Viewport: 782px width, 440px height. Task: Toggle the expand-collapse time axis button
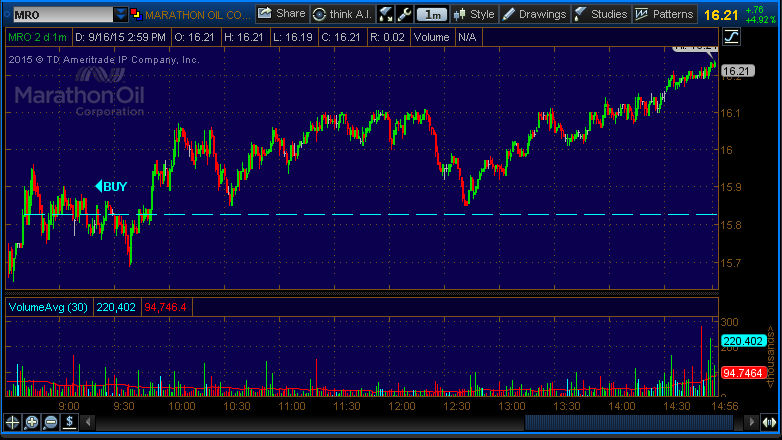[x=770, y=423]
